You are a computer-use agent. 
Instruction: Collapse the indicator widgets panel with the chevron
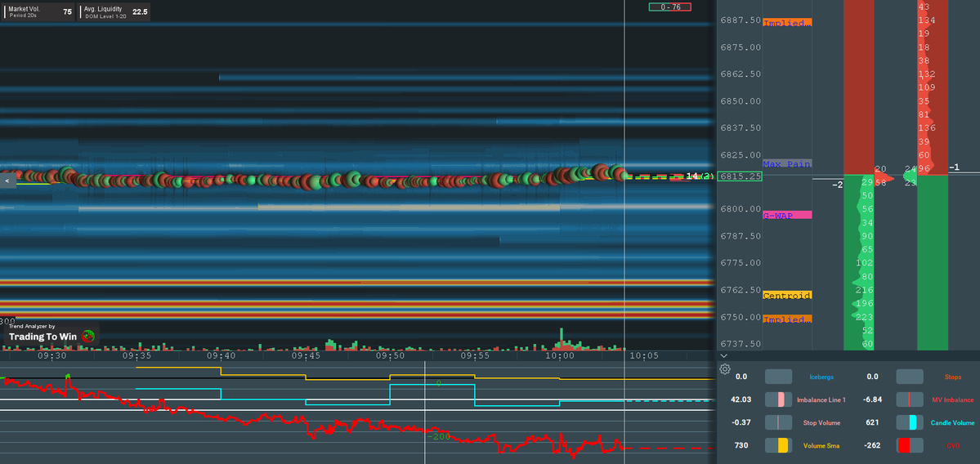tap(723, 356)
